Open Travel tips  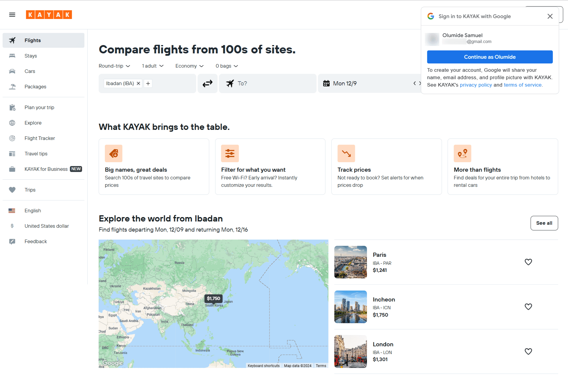[x=44, y=154]
